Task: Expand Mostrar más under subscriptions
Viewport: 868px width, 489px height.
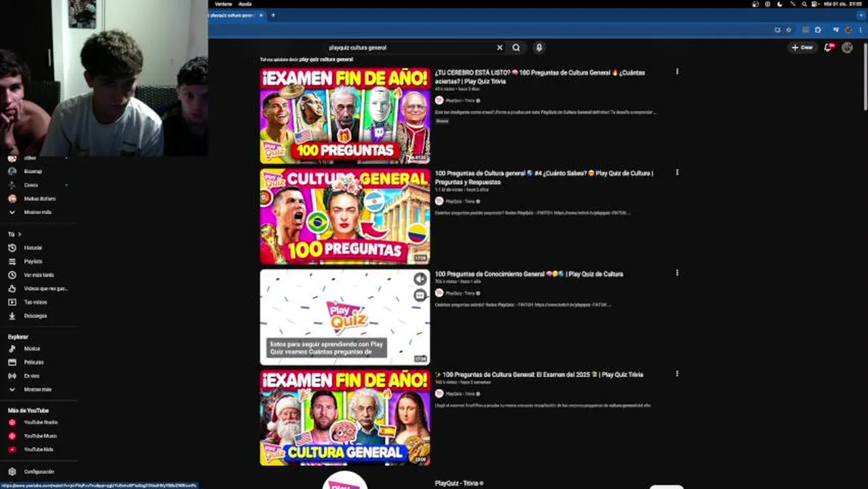Action: click(x=37, y=212)
